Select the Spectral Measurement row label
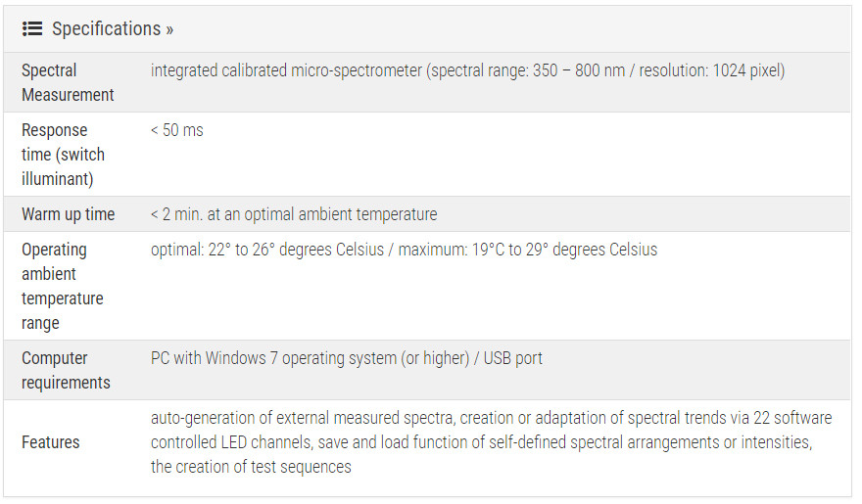 click(x=68, y=82)
